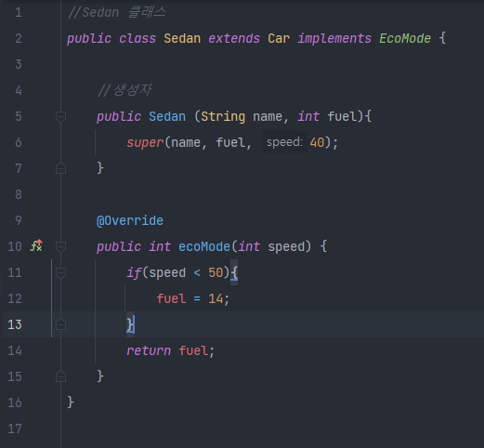The width and height of the screenshot is (484, 448).
Task: Click the 'Sedan' class name on line 2
Action: coord(182,39)
